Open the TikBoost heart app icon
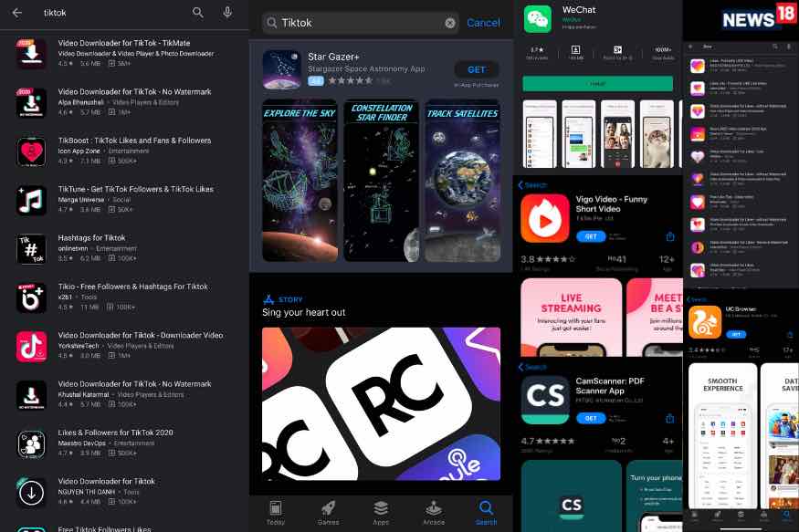The width and height of the screenshot is (799, 532). pyautogui.click(x=32, y=151)
